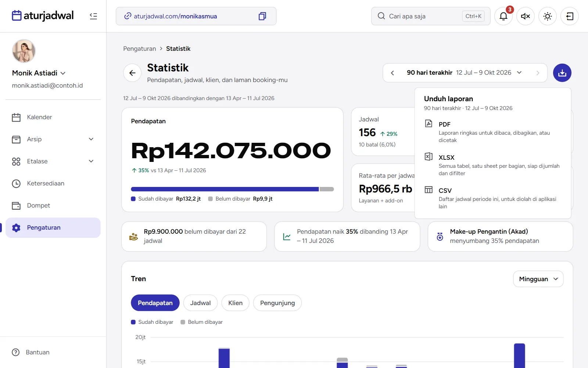The width and height of the screenshot is (588, 368).
Task: Go to previous date period
Action: click(392, 73)
